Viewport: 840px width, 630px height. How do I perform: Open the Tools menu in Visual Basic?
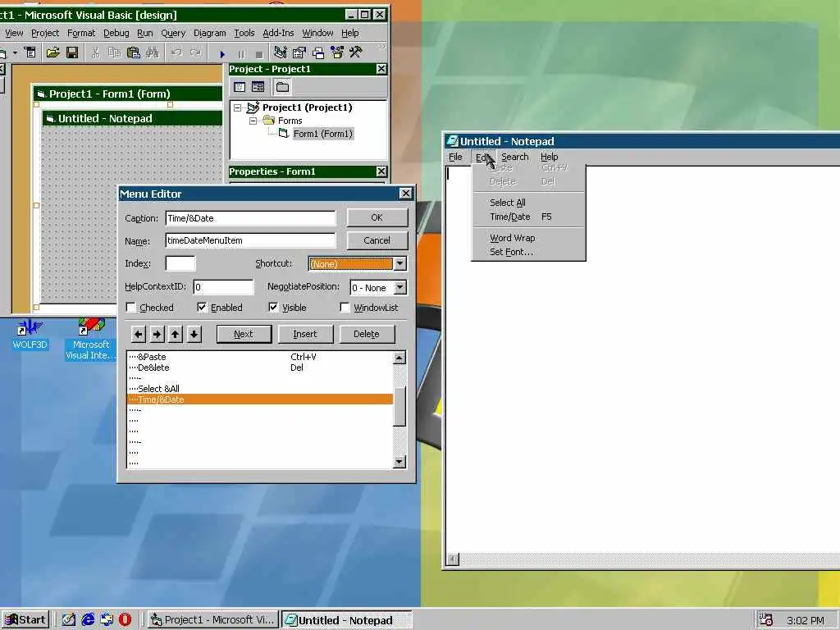[x=244, y=33]
